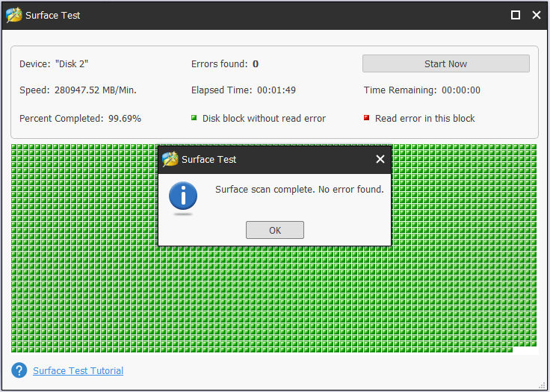Click the red legend square for read error
550x392 pixels.
pyautogui.click(x=367, y=118)
